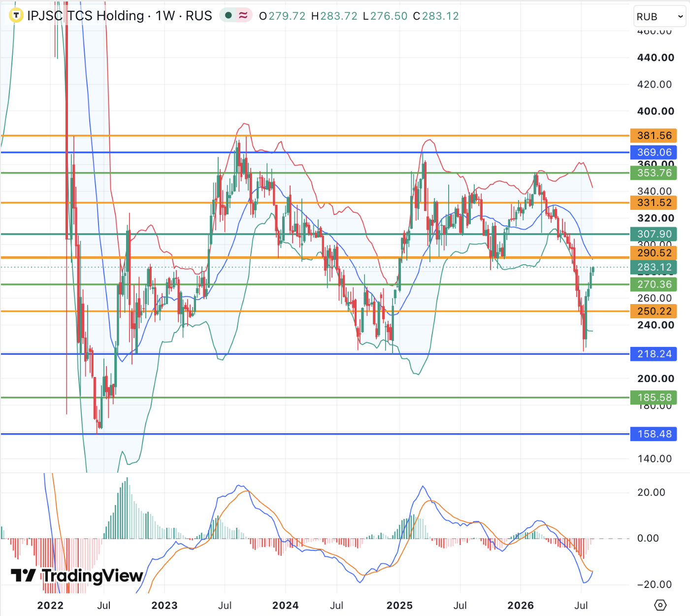Click the blue 218.24 price label
This screenshot has width=690, height=616.
[654, 354]
